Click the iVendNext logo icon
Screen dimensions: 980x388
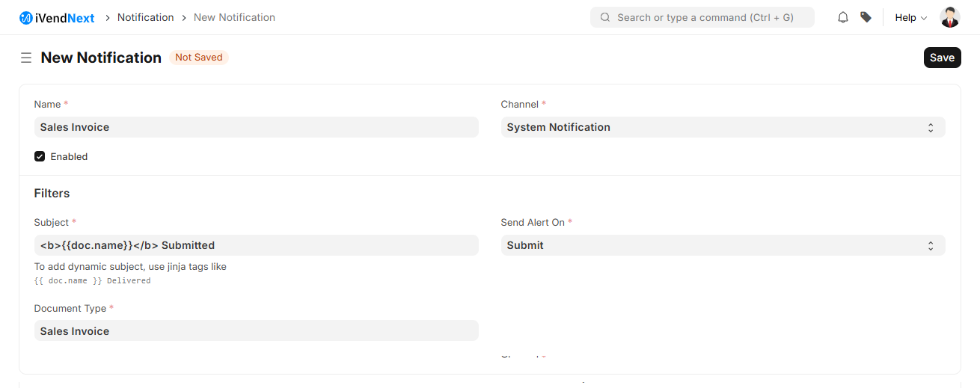pyautogui.click(x=26, y=17)
